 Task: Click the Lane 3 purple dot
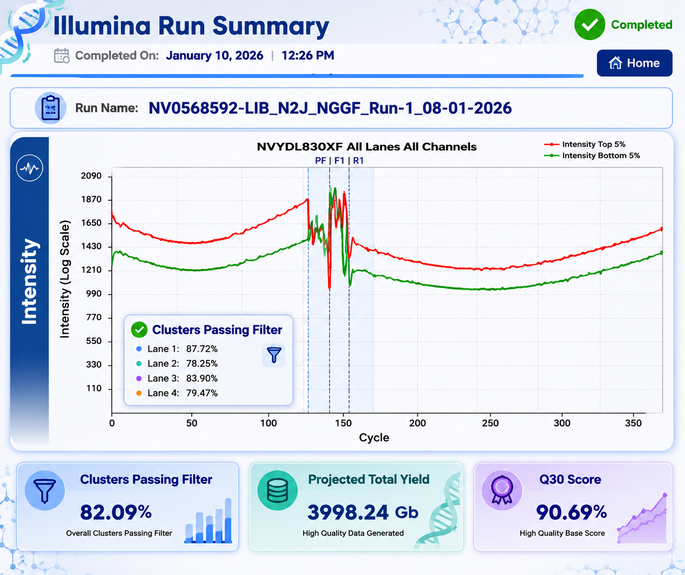point(139,378)
